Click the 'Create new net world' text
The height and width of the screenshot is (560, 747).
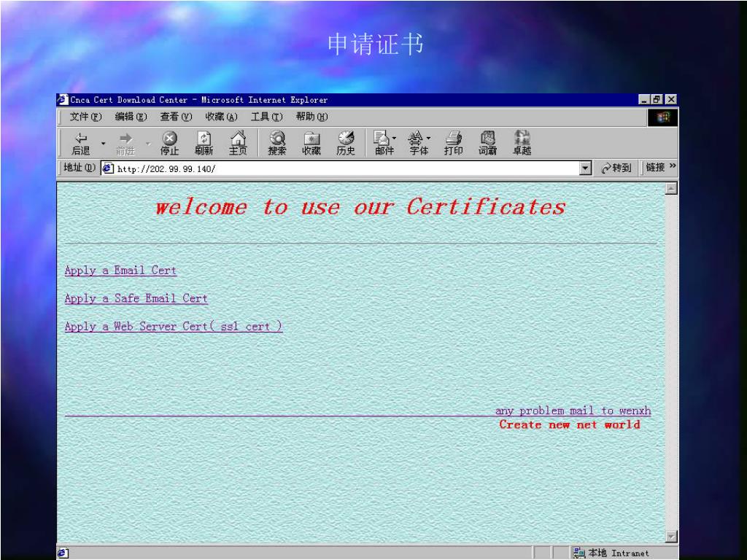(x=570, y=425)
